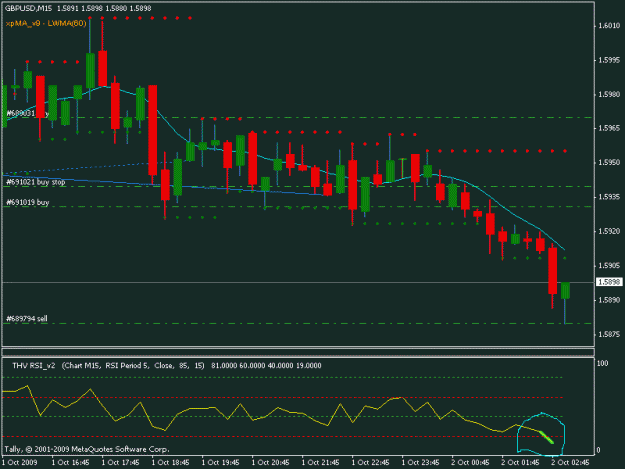Screen dimensions: 625x469
Task: Click the 1.5965 price axis label
Action: coord(609,128)
